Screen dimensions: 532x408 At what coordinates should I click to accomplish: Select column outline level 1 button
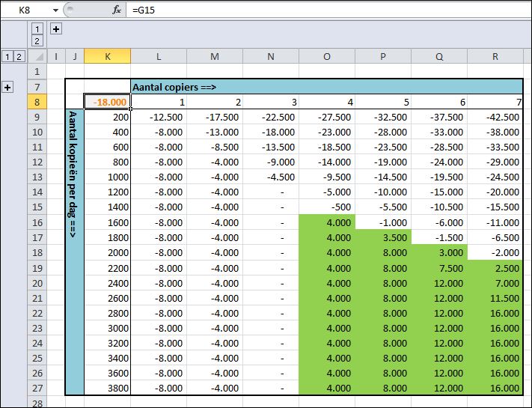(37, 29)
